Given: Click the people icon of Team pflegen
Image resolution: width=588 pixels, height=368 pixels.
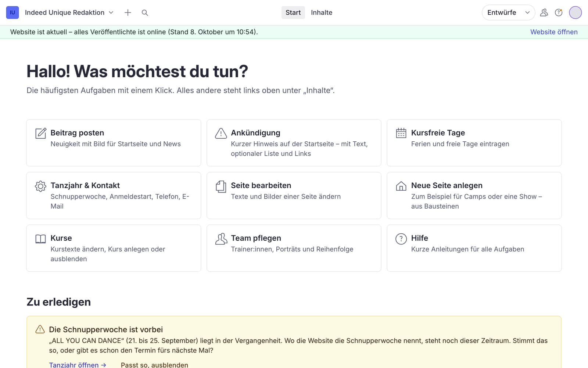Looking at the screenshot, I should 221,239.
